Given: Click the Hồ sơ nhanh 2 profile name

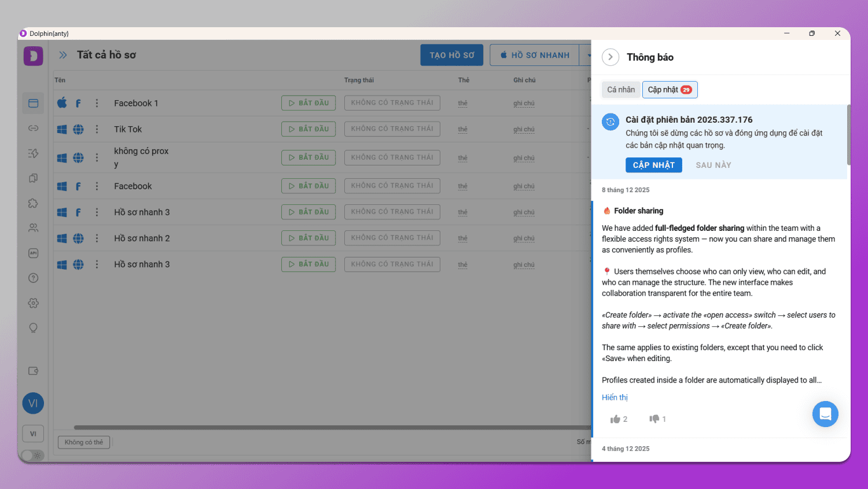Looking at the screenshot, I should 142,238.
